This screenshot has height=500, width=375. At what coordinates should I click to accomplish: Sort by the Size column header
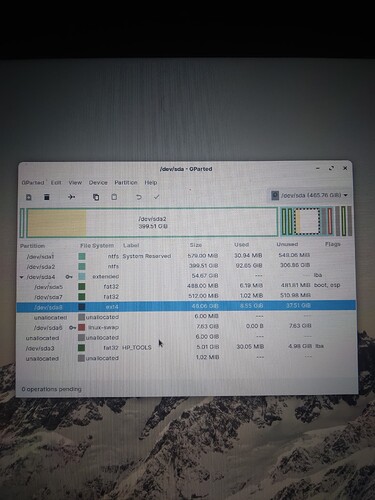[196, 245]
